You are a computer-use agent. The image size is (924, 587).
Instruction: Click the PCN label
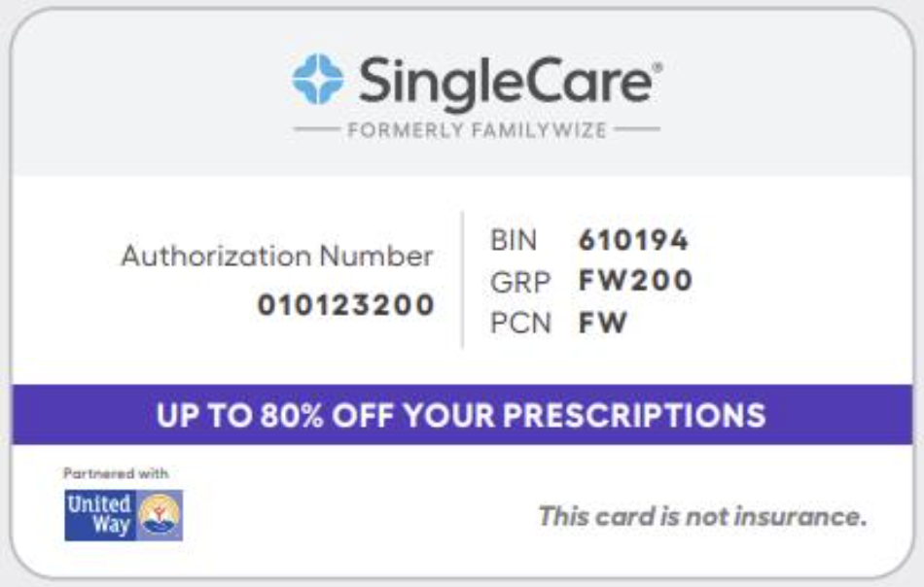(520, 324)
